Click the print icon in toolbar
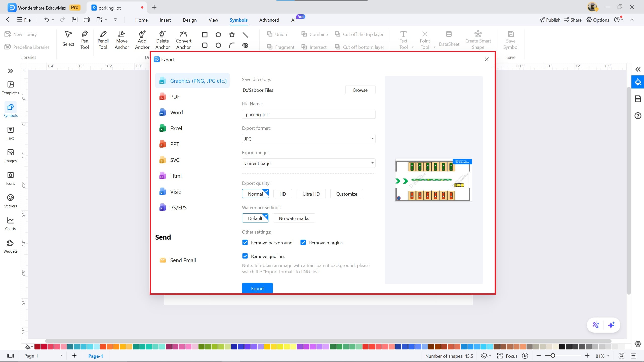 tap(87, 20)
